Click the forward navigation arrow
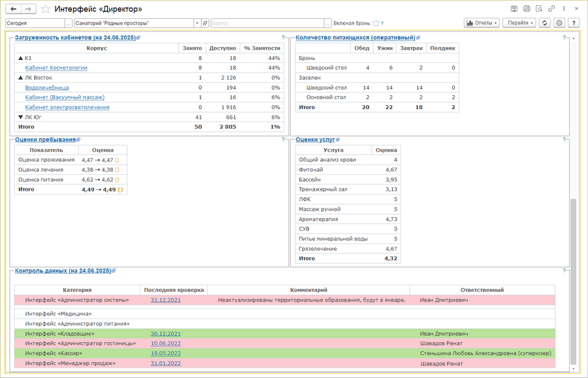The image size is (588, 378). [x=29, y=9]
